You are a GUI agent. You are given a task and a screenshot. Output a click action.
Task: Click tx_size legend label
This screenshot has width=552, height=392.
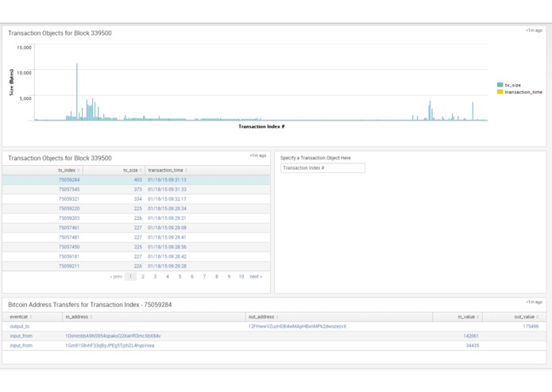512,85
